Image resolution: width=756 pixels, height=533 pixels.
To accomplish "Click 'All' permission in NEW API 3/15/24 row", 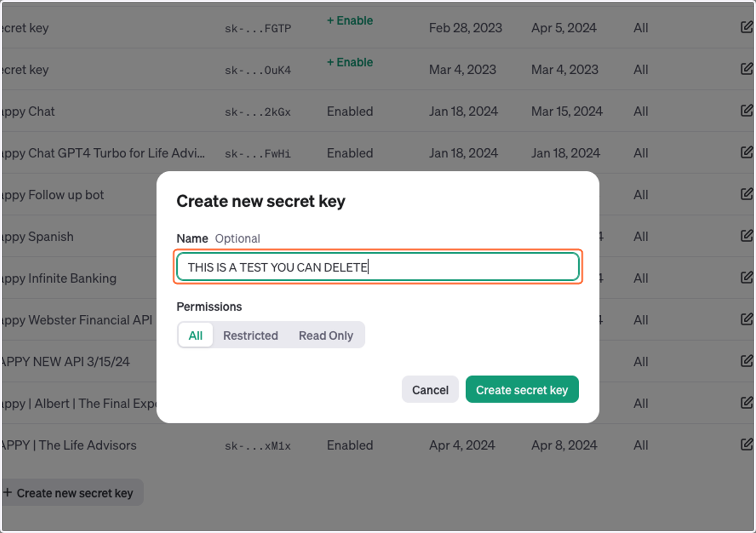I will pos(641,362).
